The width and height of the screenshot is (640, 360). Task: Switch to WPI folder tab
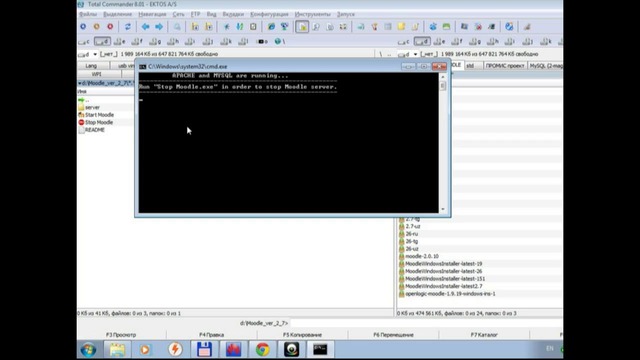click(x=97, y=74)
